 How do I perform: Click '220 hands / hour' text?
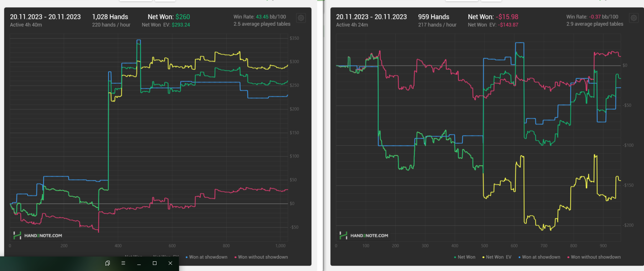111,25
